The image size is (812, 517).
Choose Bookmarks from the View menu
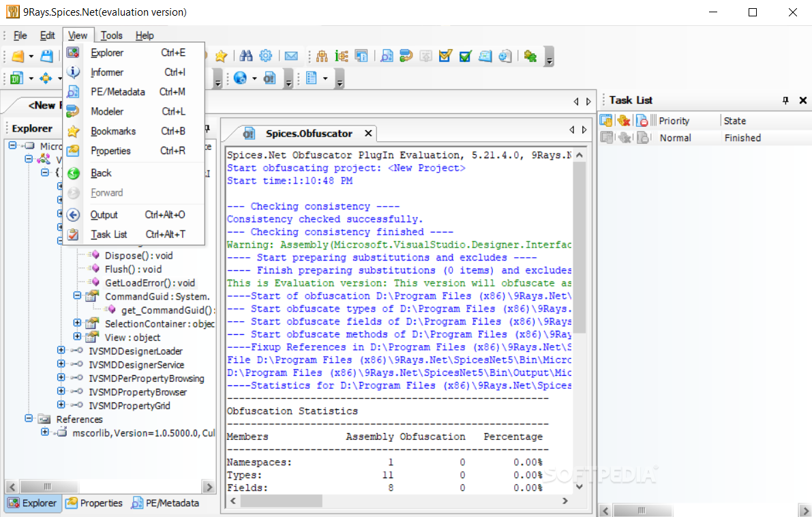click(x=134, y=131)
